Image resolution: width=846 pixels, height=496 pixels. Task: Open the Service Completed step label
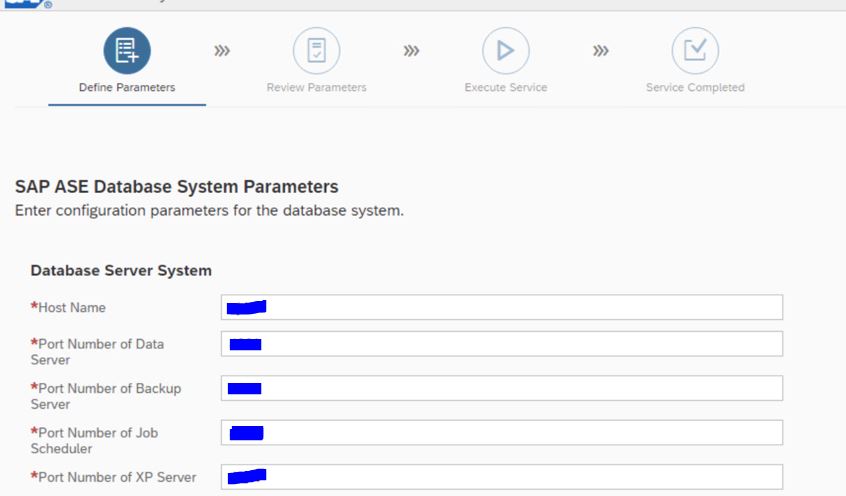pyautogui.click(x=695, y=87)
